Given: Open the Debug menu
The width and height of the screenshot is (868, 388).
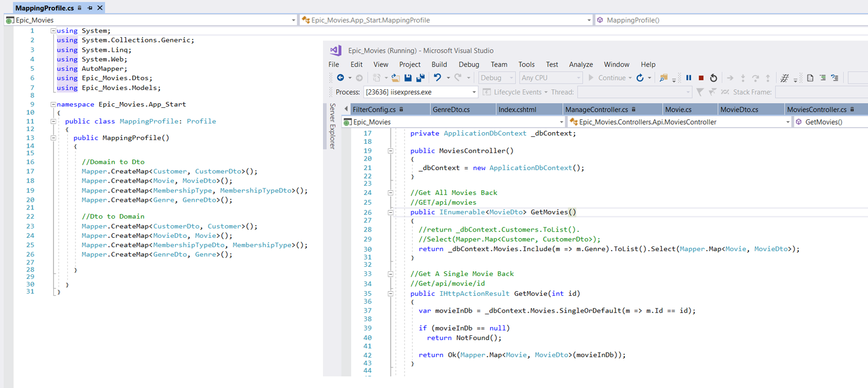Looking at the screenshot, I should point(469,64).
